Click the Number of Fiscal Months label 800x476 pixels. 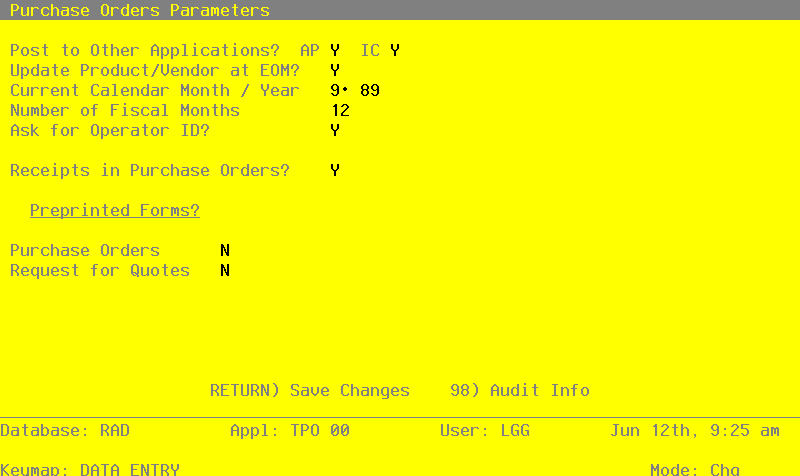click(x=125, y=110)
